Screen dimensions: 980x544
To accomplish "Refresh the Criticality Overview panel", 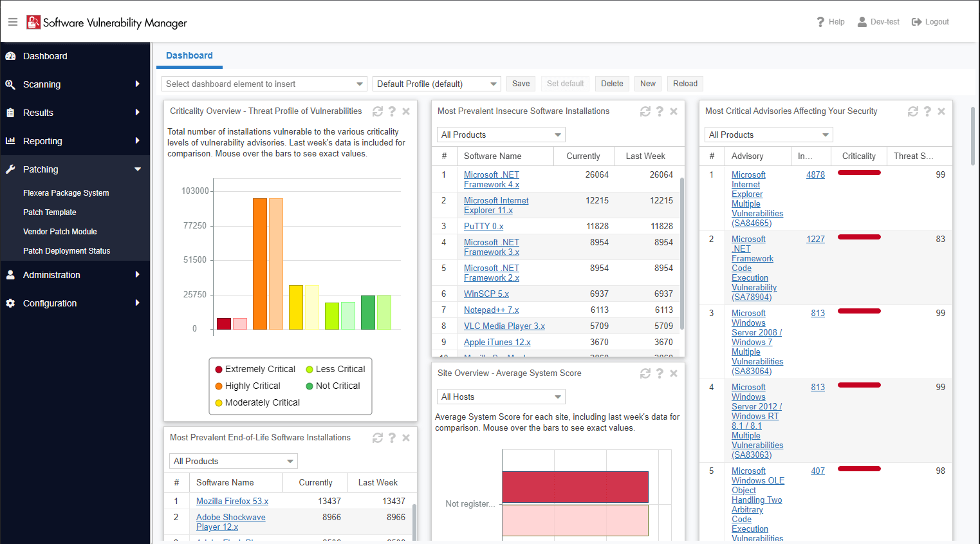I will coord(378,111).
